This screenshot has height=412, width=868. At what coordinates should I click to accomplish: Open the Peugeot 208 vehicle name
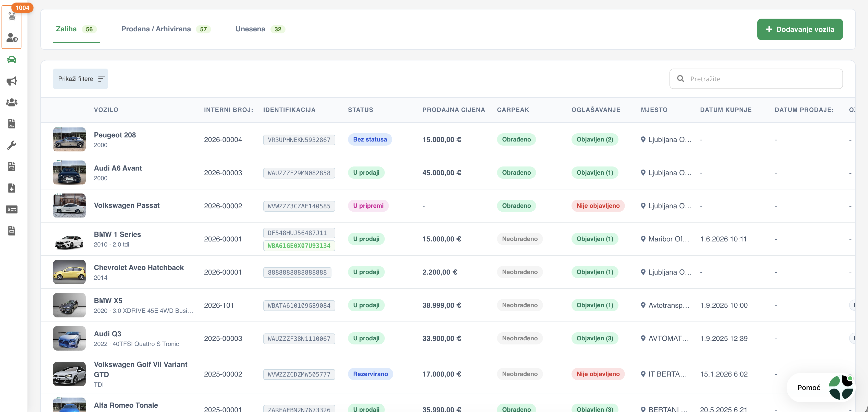click(115, 135)
